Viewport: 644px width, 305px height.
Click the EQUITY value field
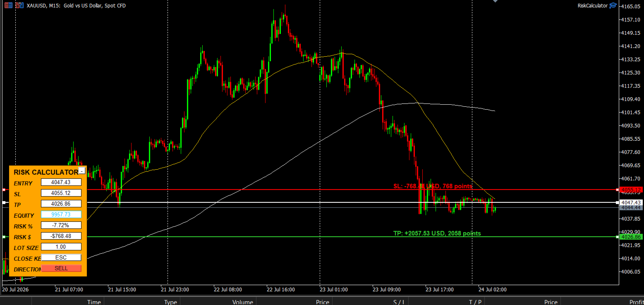point(61,214)
